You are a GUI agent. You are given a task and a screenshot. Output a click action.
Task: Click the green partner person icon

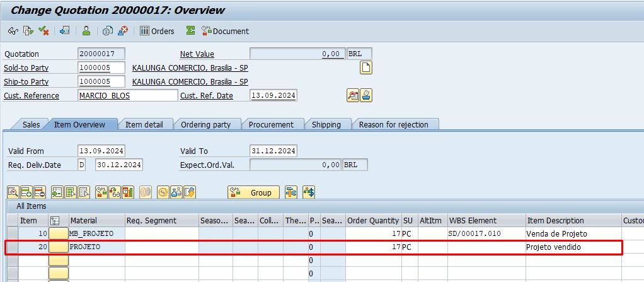click(86, 31)
